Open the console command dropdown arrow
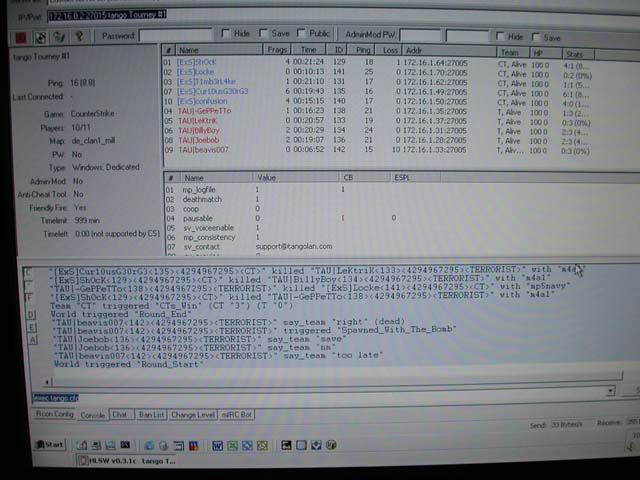Screen dimensions: 640x480 (610, 391)
